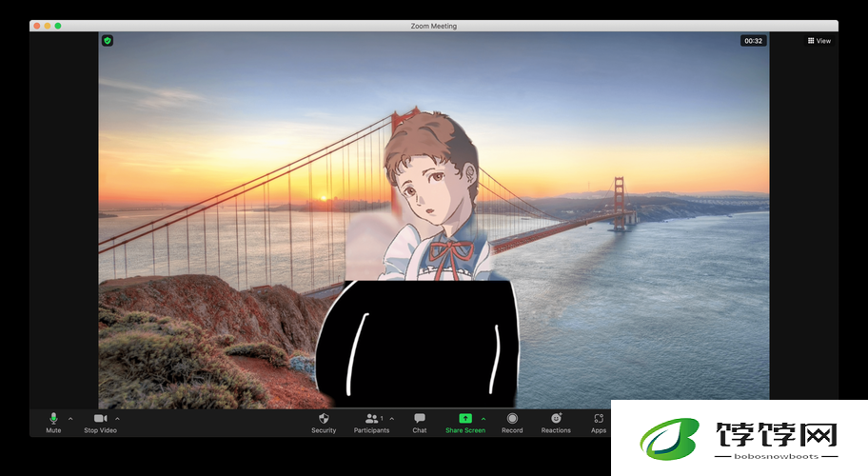Screen dimensions: 868x476
Task: Expand share options arrow beside Share Screen
Action: (483, 419)
